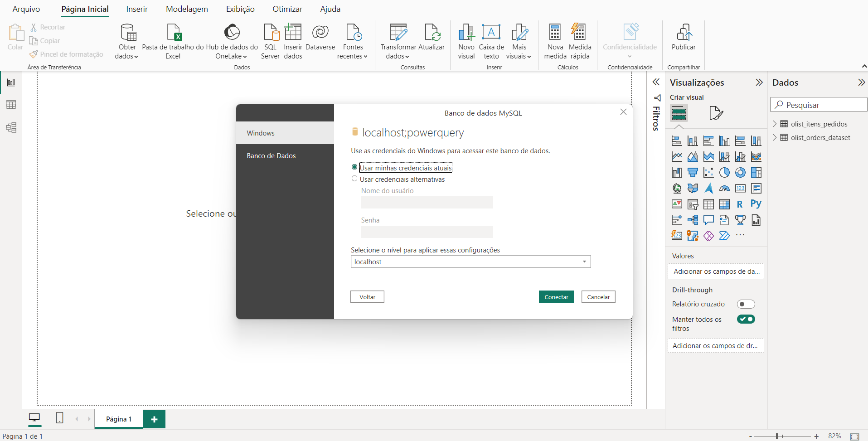Viewport: 868px width, 441px height.
Task: Click the Publicar button
Action: pos(684,37)
